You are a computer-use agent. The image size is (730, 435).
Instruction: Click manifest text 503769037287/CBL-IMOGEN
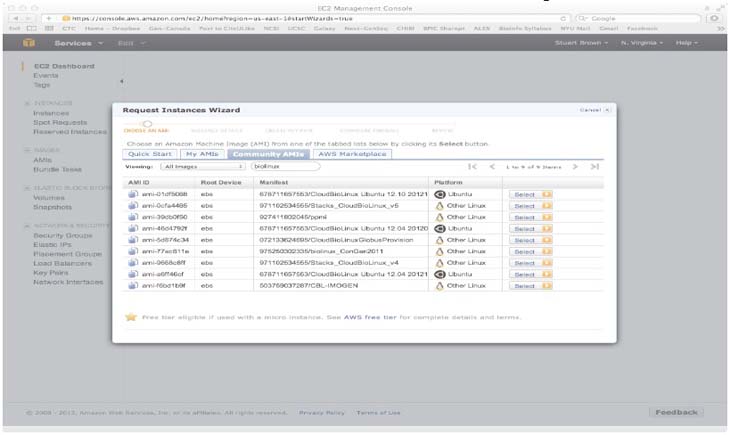pyautogui.click(x=309, y=285)
